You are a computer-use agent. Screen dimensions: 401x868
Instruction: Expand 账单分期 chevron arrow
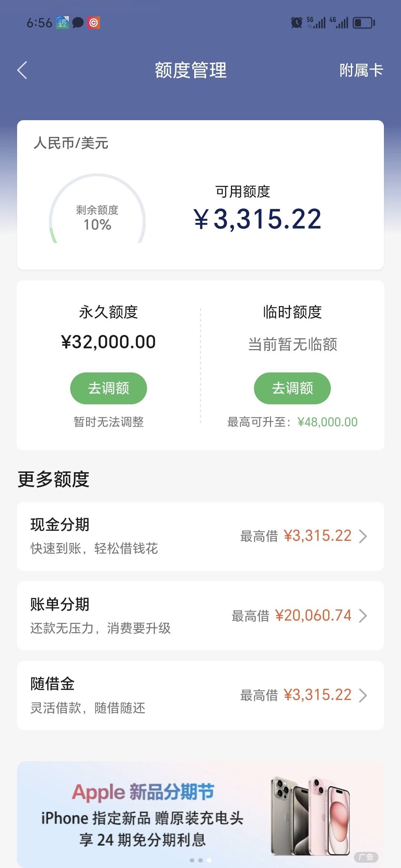(x=363, y=616)
